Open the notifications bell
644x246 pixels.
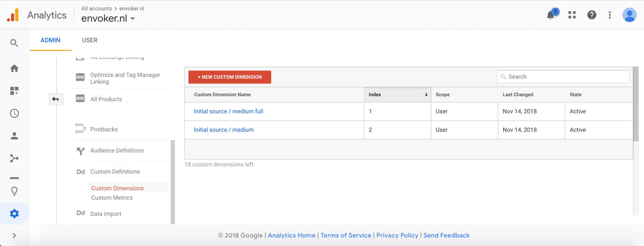point(551,15)
